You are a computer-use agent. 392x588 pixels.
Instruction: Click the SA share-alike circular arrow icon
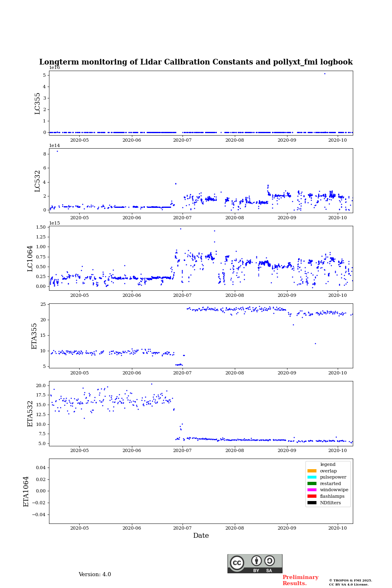(x=269, y=561)
